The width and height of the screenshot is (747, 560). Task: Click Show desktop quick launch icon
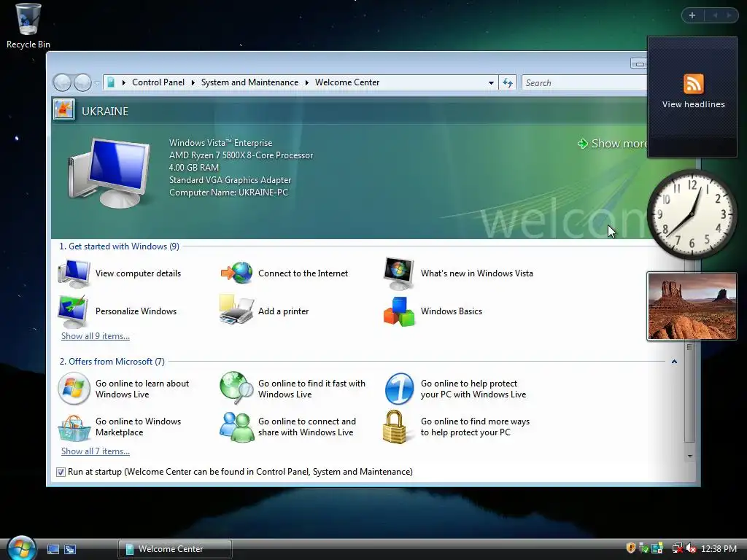pyautogui.click(x=53, y=549)
